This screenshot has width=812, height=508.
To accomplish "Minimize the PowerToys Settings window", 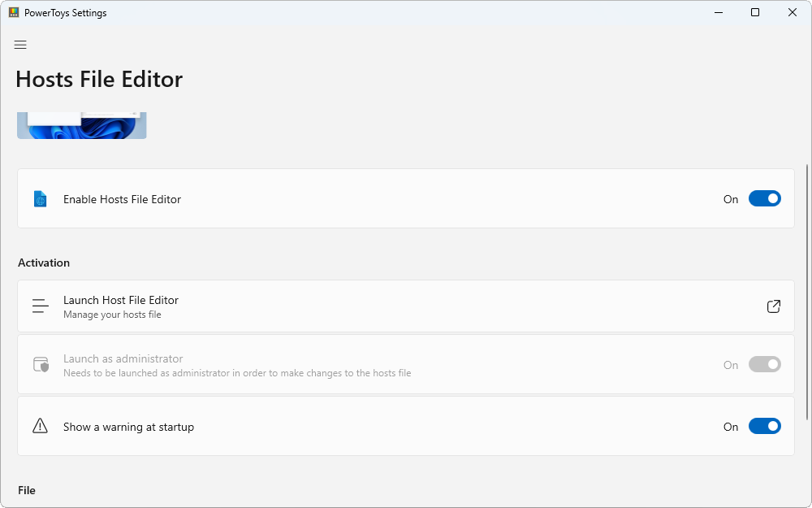I will click(x=718, y=13).
